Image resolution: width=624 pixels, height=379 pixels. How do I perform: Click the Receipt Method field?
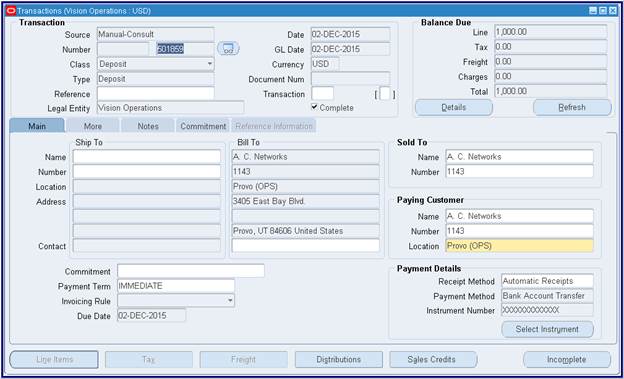(x=547, y=281)
